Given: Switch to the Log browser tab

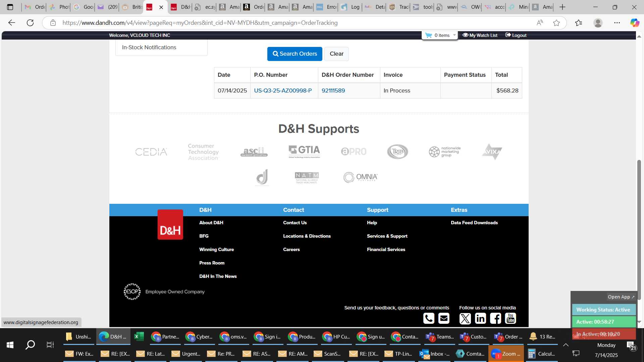Looking at the screenshot, I should [x=350, y=7].
